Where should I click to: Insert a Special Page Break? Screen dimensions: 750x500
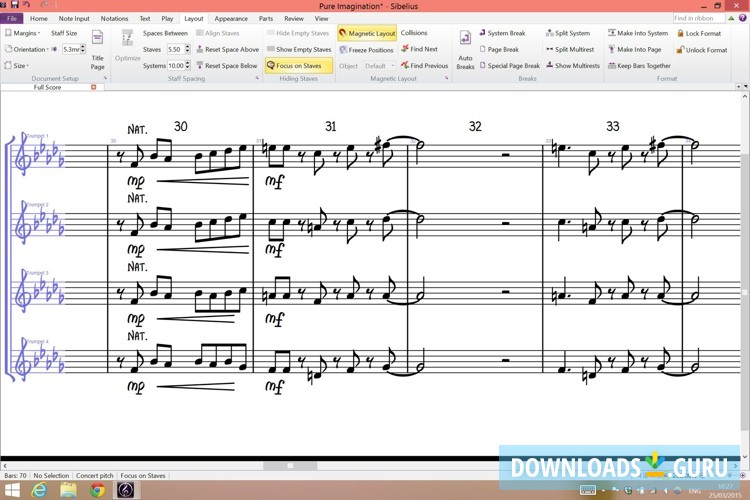(x=509, y=66)
